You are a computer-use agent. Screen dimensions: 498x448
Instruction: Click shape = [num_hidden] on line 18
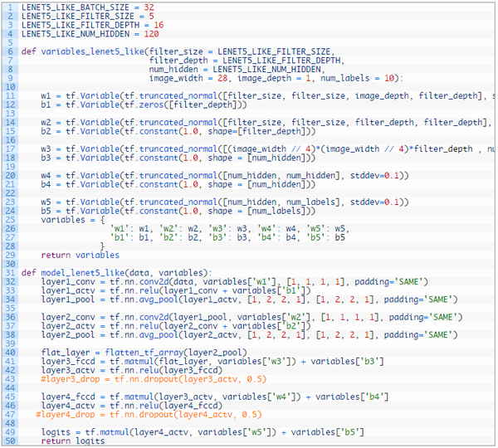click(259, 158)
